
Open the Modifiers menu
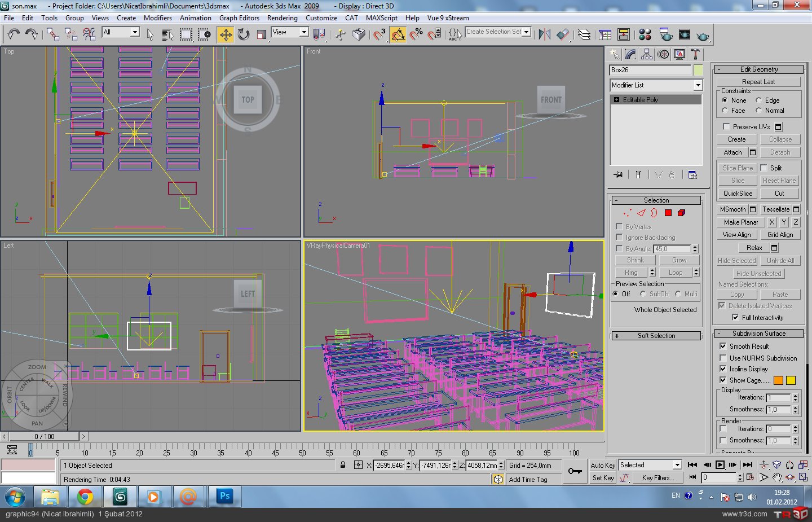[x=158, y=18]
